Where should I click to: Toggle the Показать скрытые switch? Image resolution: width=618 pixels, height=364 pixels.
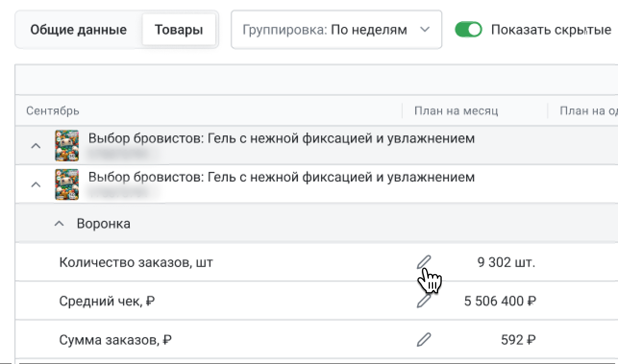pos(468,30)
